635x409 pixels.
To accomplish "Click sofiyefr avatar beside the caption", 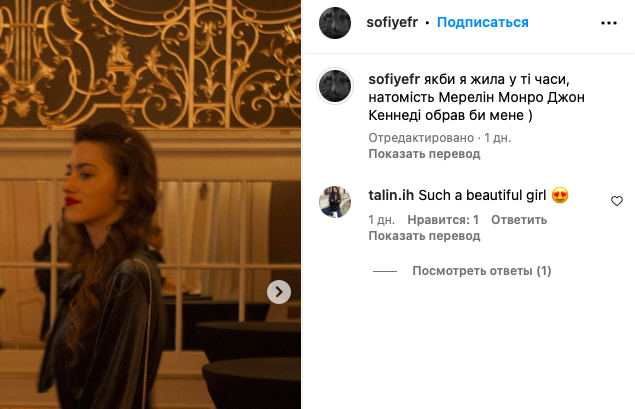I will (x=334, y=86).
